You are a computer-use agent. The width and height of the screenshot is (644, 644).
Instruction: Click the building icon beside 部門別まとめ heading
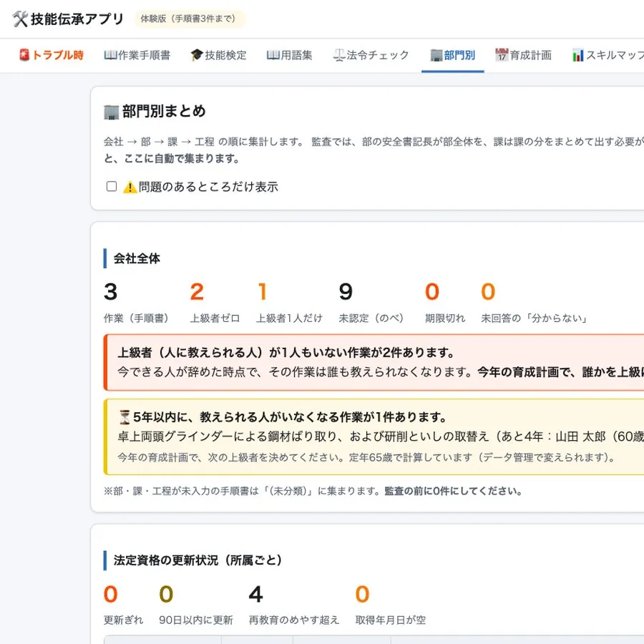point(112,112)
